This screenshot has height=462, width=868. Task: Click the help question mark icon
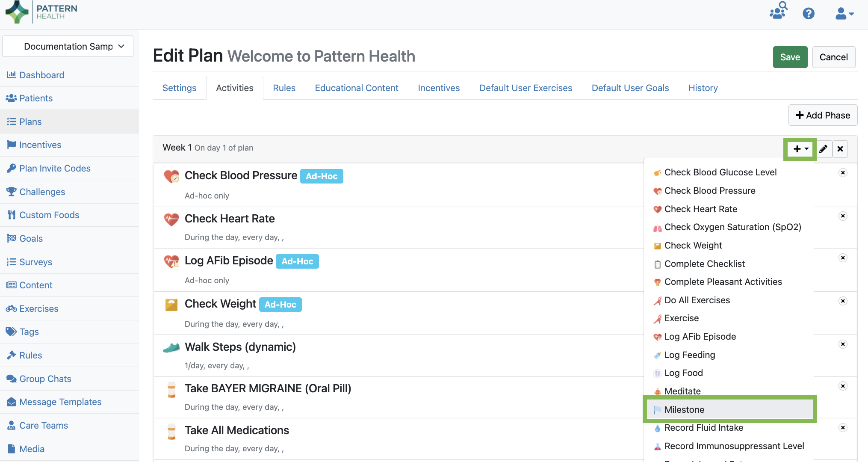coord(808,14)
